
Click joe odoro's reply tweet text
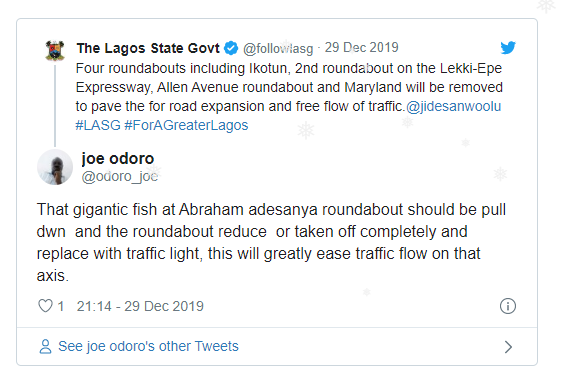(271, 243)
